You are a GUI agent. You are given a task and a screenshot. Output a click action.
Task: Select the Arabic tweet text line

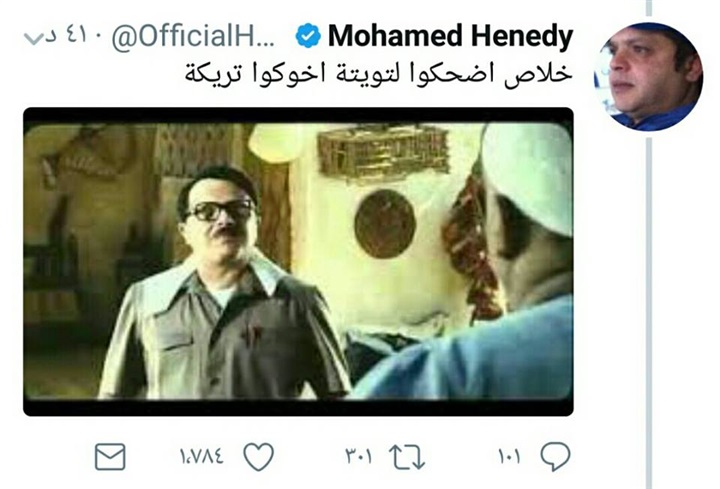379,73
